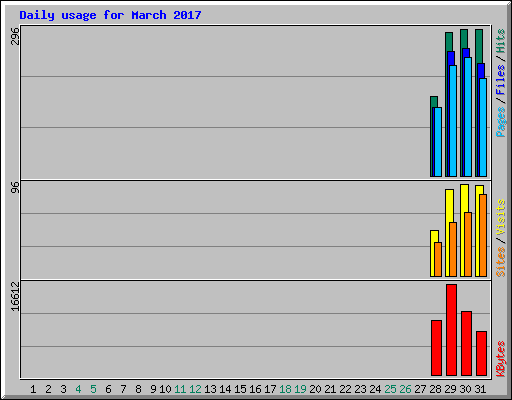Click day label 22 on the x-axis
512x400 pixels.
(345, 389)
